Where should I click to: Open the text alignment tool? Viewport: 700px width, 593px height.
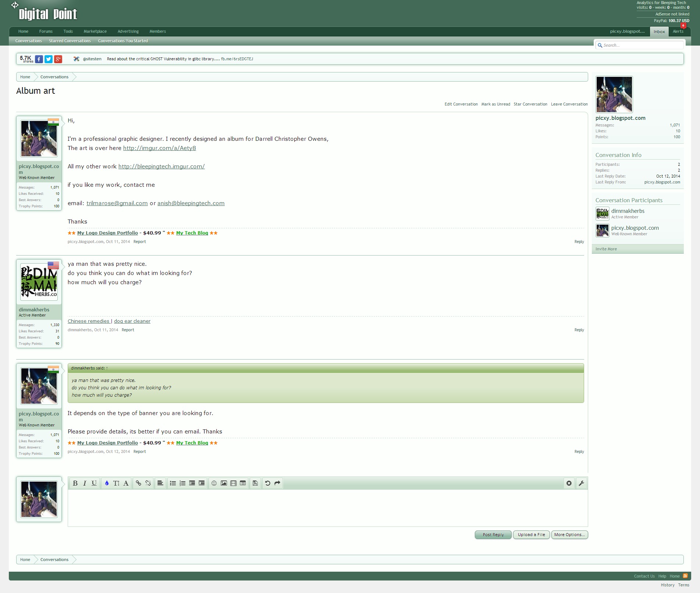160,483
